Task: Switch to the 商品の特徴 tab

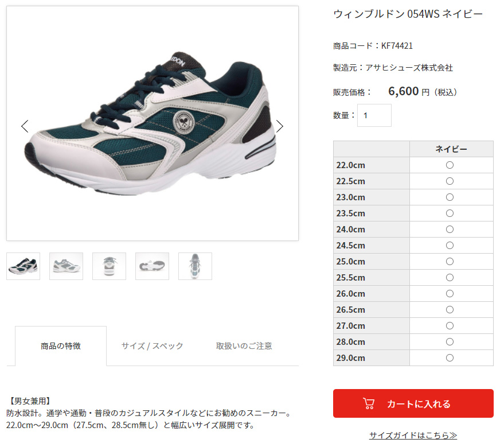Action: tap(61, 346)
